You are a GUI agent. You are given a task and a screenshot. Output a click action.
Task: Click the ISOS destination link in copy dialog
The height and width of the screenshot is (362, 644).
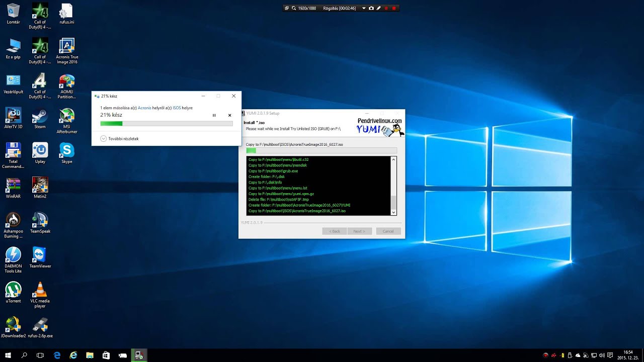click(x=177, y=108)
